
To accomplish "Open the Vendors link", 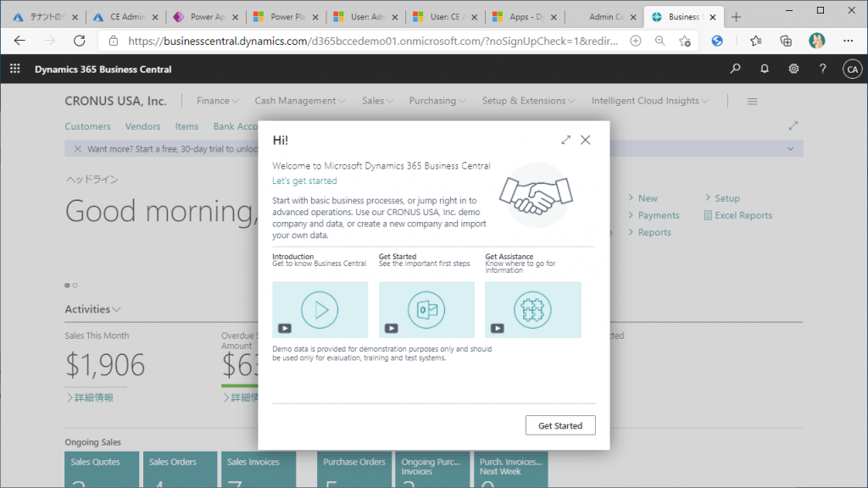I will click(142, 126).
